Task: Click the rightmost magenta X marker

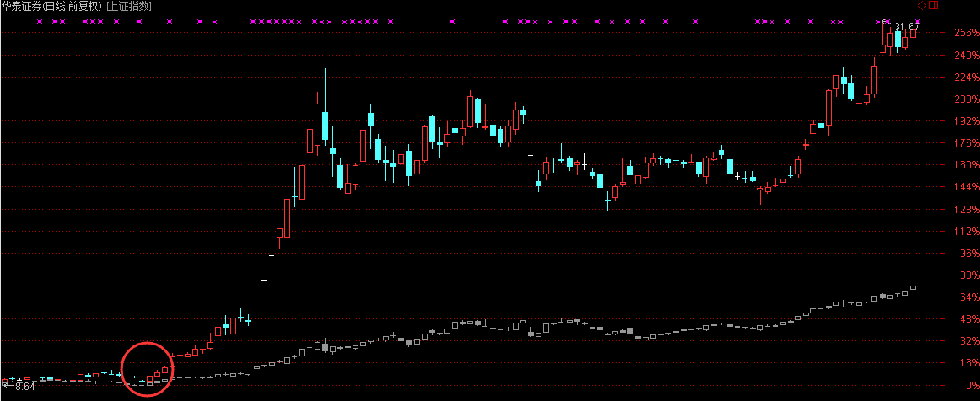Action: coord(918,21)
